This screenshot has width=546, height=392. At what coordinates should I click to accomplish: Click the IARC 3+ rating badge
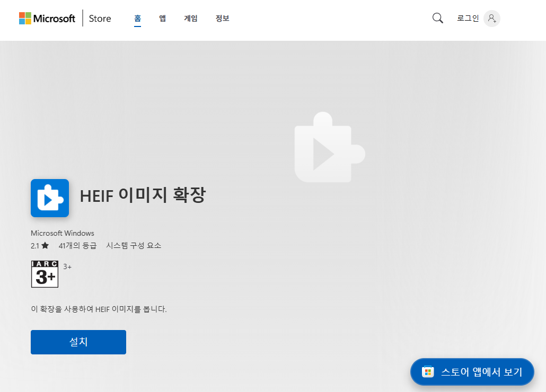45,274
